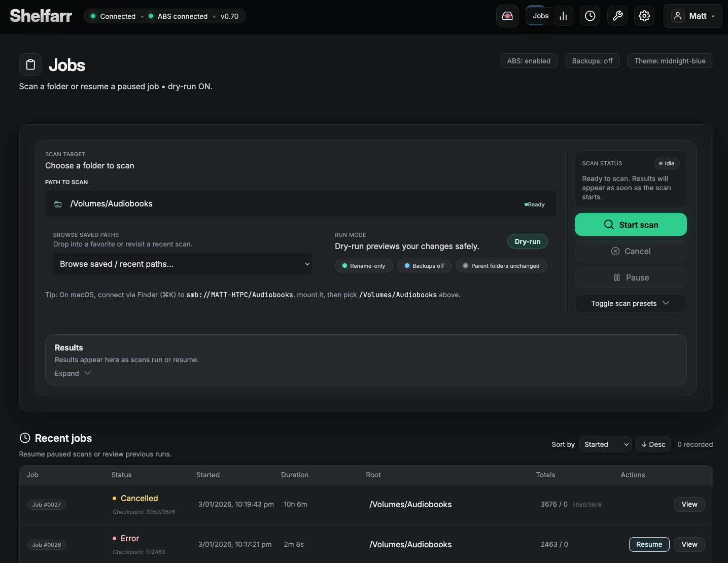This screenshot has height=563, width=728.
Task: Click the clipboard icon beside the Jobs heading
Action: click(x=30, y=64)
